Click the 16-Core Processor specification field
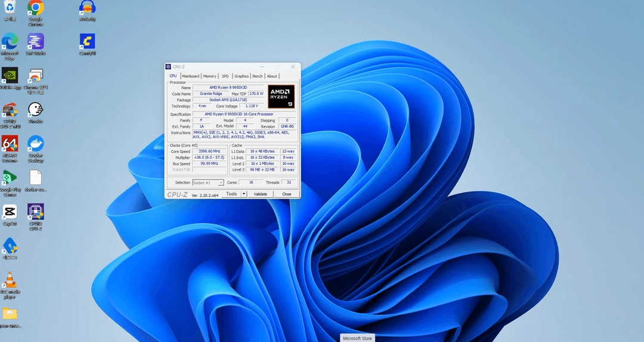 pos(244,114)
